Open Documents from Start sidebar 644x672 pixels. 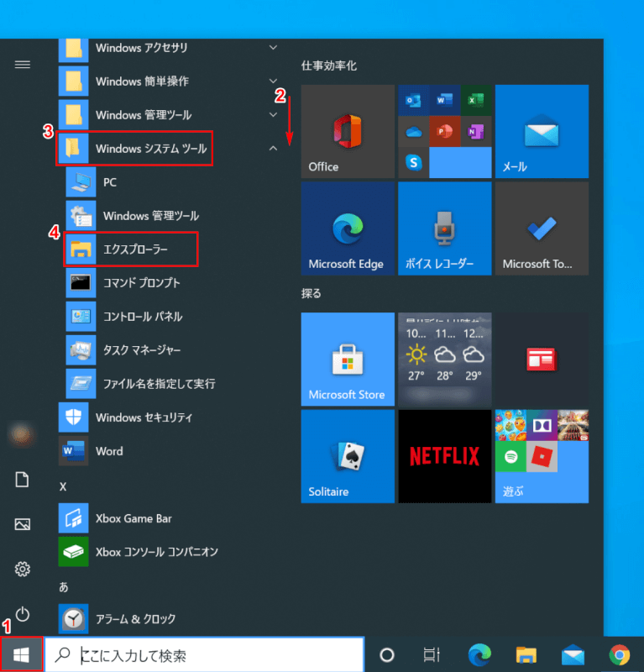click(x=23, y=480)
